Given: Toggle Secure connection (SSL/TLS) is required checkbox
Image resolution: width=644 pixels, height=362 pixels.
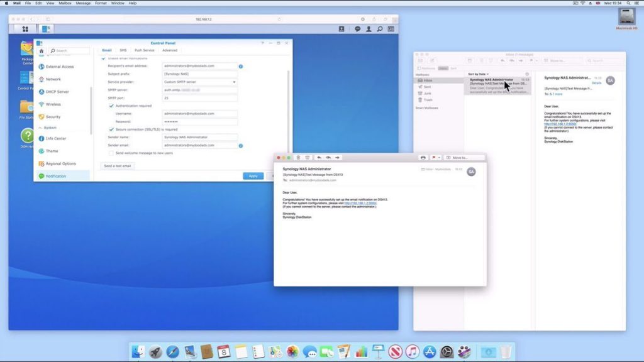Looking at the screenshot, I should click(111, 129).
